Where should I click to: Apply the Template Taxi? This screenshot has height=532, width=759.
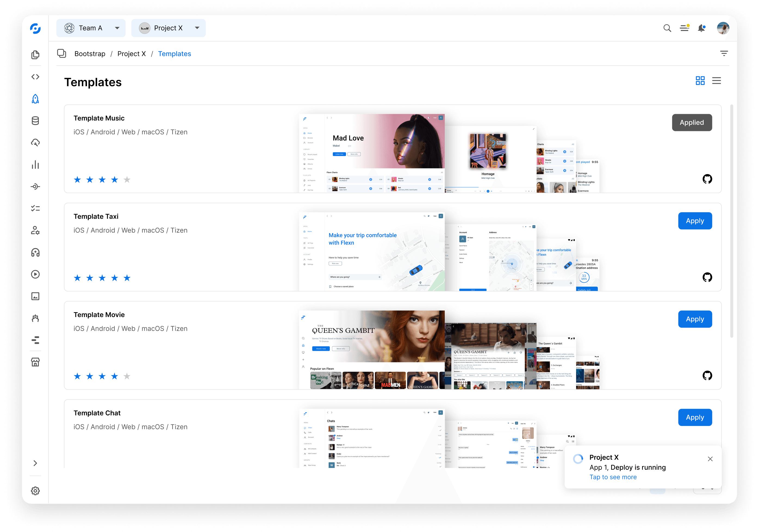pyautogui.click(x=695, y=221)
